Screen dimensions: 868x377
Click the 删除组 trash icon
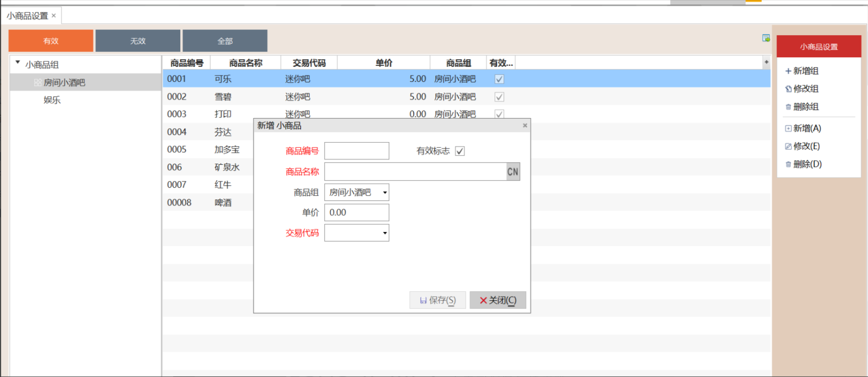(788, 107)
